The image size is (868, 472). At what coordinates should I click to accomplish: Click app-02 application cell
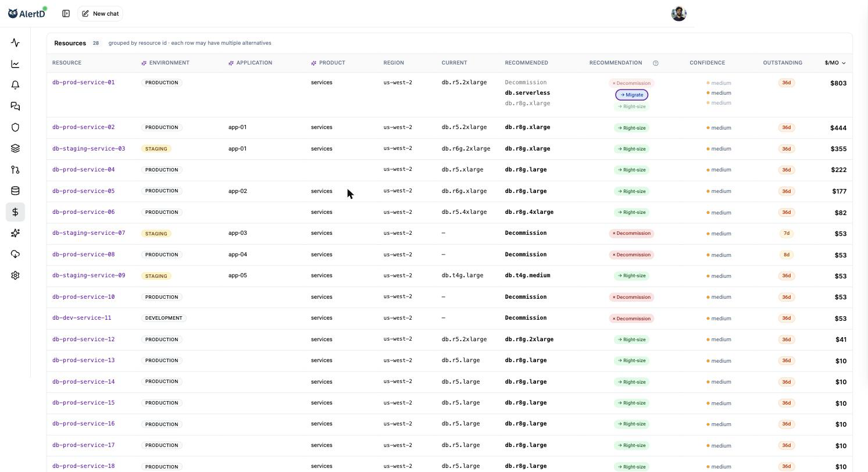point(238,191)
